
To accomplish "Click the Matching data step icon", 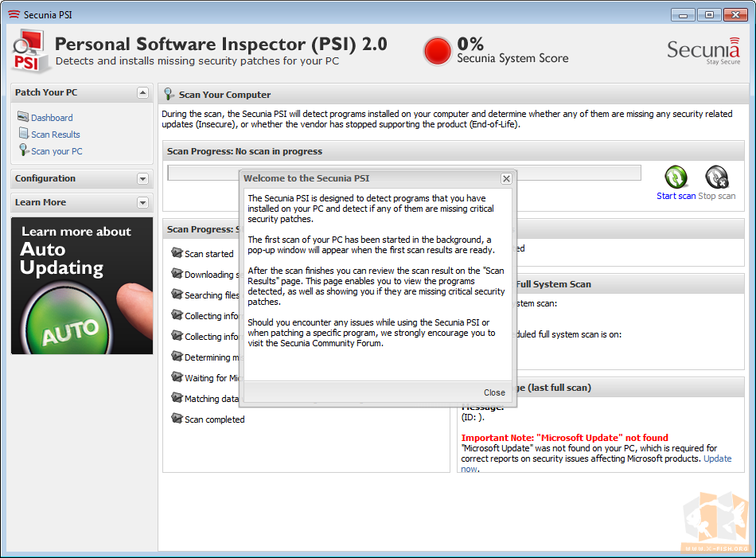I will [x=177, y=397].
